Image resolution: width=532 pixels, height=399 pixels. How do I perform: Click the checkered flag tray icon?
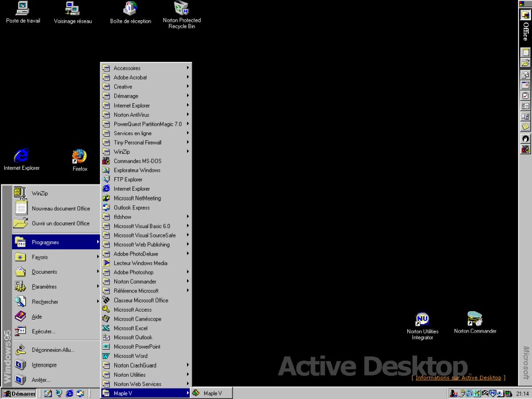[485, 394]
